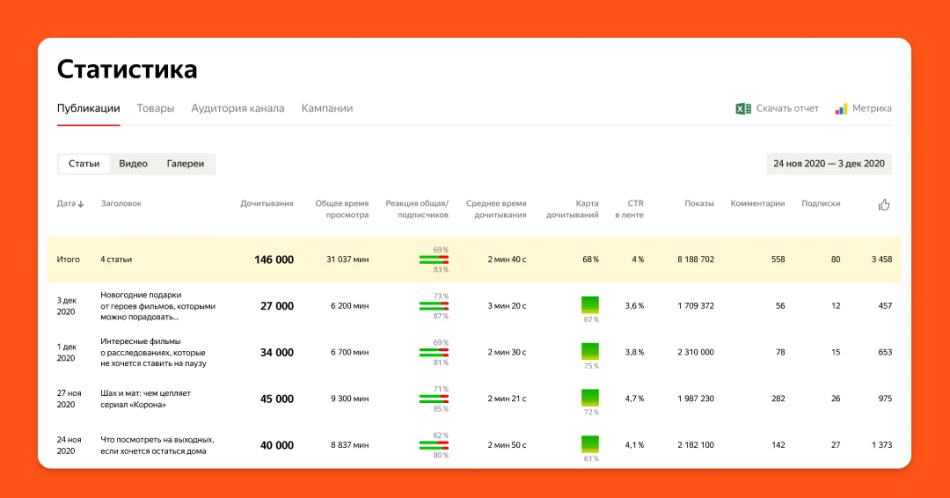Viewport: 950px width, 498px height.
Task: Switch to the Галереи segment
Action: click(x=185, y=163)
